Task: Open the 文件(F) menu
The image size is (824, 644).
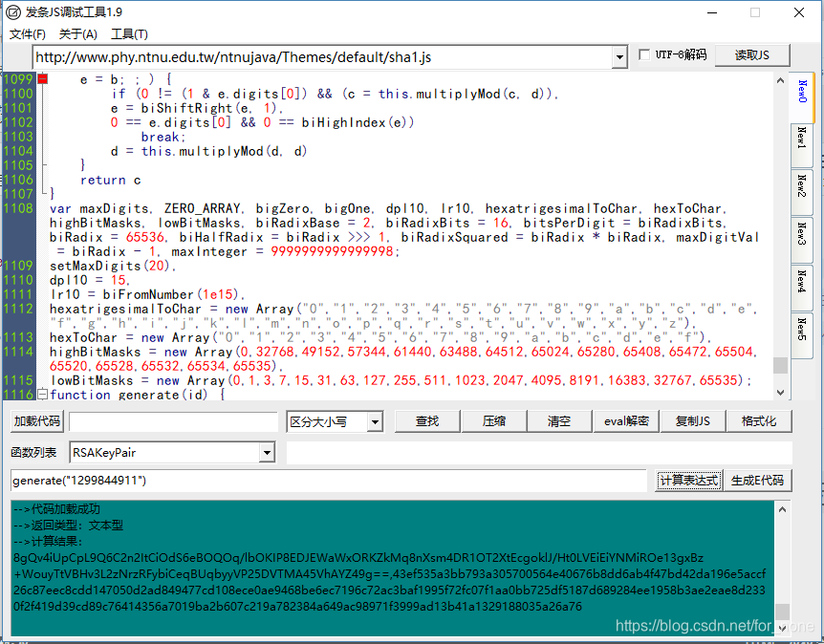Action: [x=28, y=34]
